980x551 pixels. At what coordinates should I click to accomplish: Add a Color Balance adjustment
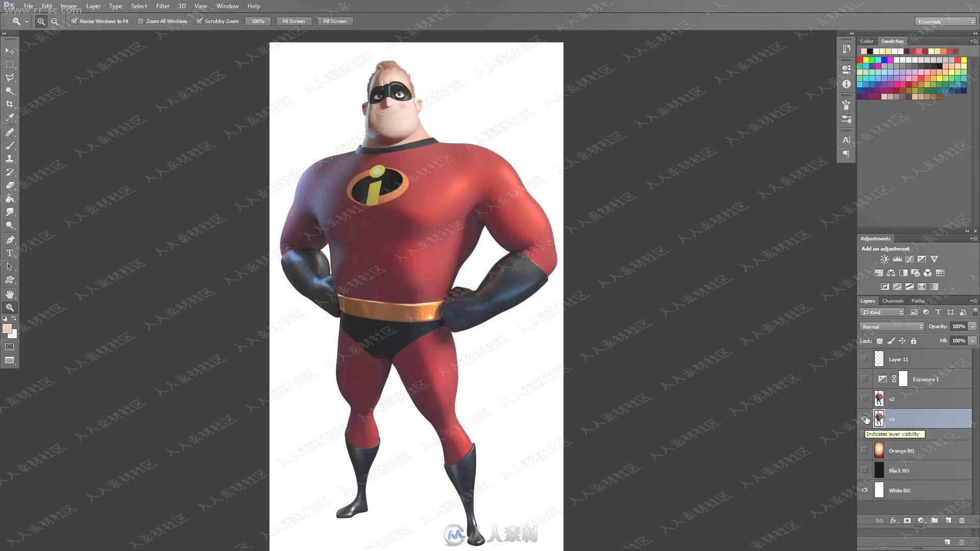point(891,273)
